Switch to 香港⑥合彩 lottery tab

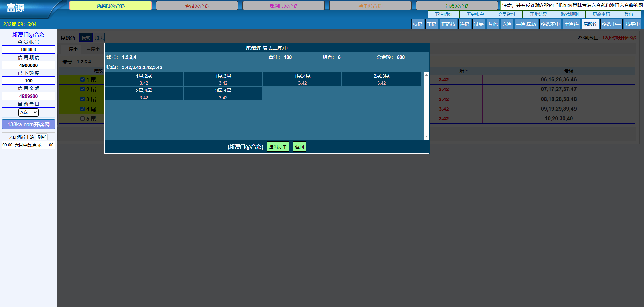(x=197, y=6)
